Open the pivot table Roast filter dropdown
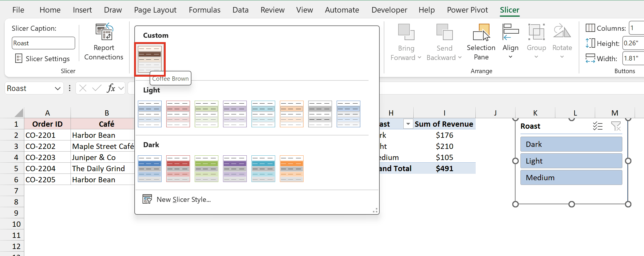Viewport: 644px width, 256px height. (x=408, y=124)
